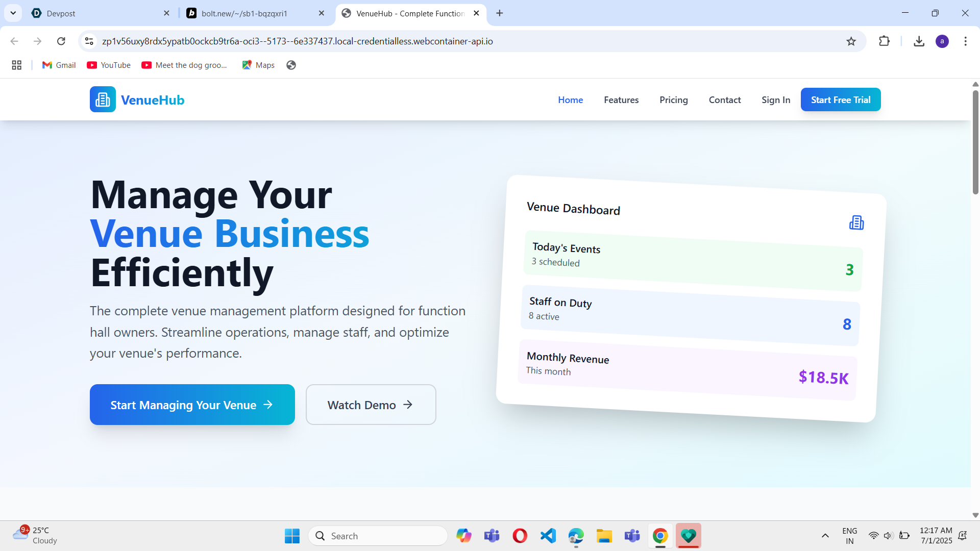Open the apps grid in bookmarks bar
The width and height of the screenshot is (980, 551).
(x=17, y=65)
